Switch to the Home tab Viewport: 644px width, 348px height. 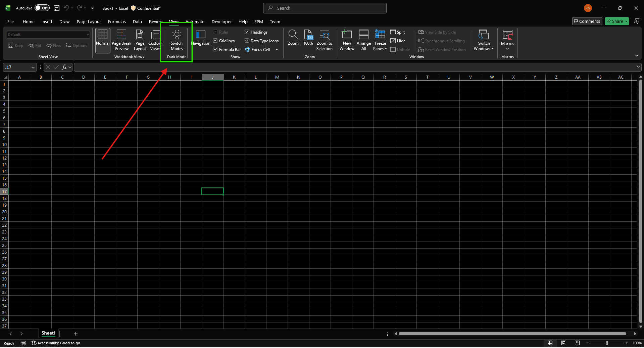point(29,21)
